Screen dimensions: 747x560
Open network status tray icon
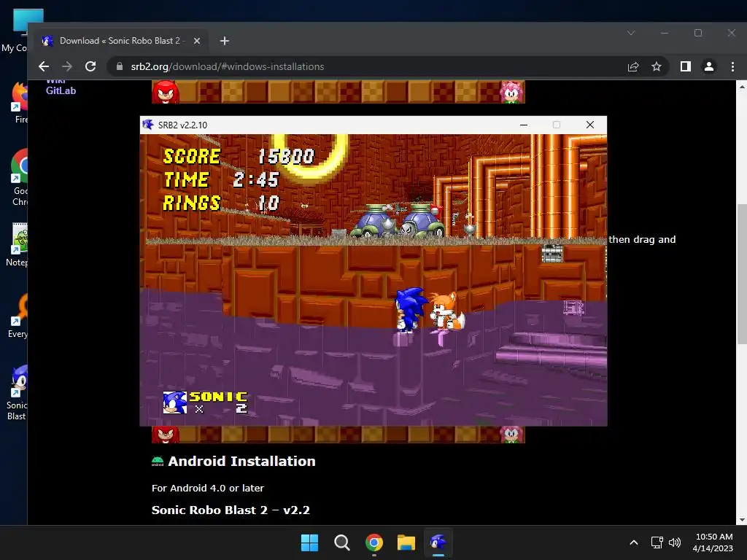(657, 542)
